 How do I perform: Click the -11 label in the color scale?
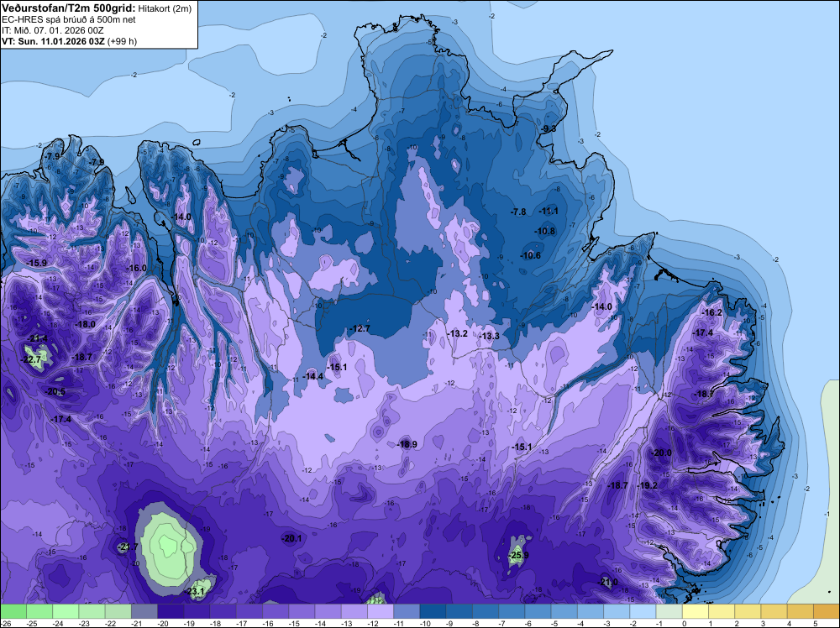(x=400, y=623)
